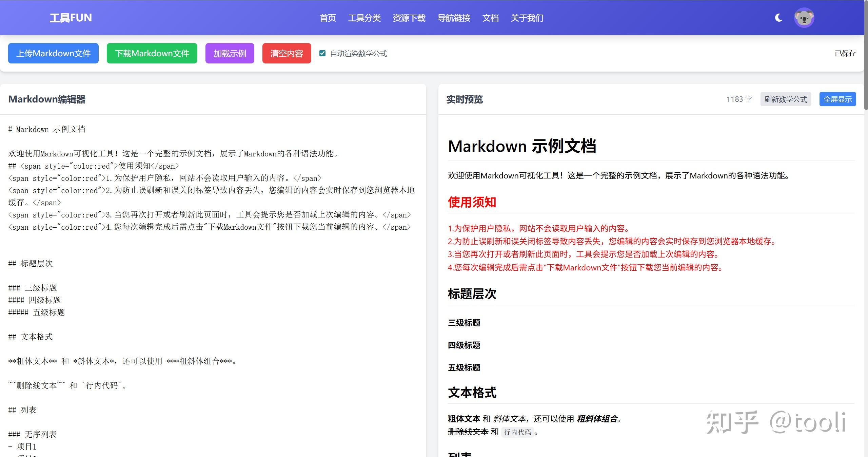Open the 工具分类 menu item
The image size is (868, 457).
pos(364,18)
